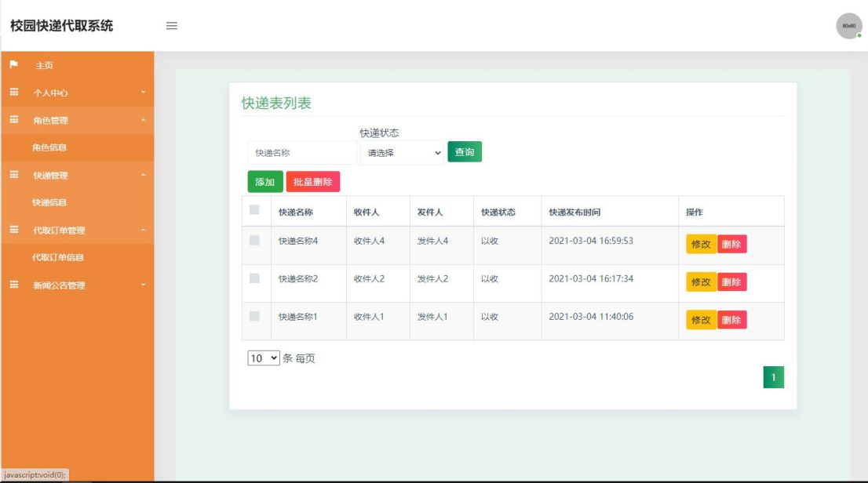Click the red 批量删除 button
Viewport: 868px width, 483px height.
[313, 181]
